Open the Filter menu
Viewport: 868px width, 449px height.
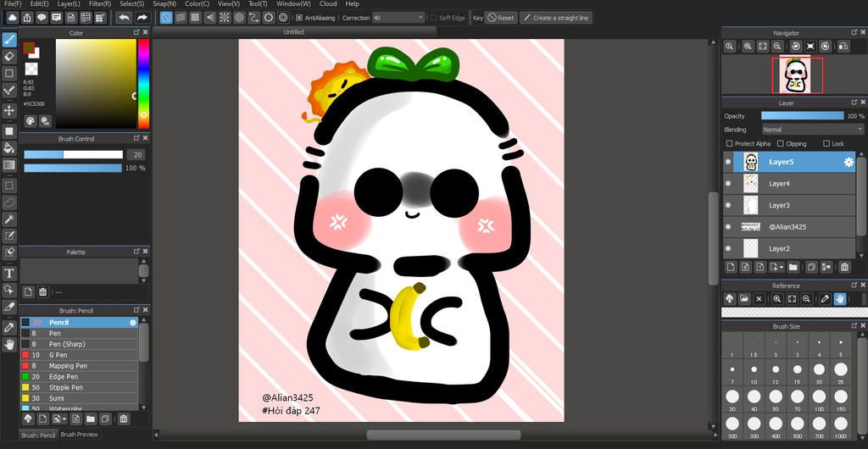pyautogui.click(x=100, y=4)
